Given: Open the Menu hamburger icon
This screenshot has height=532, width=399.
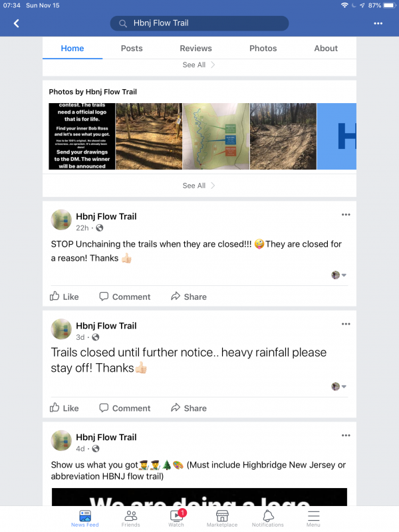Looking at the screenshot, I should click(313, 519).
